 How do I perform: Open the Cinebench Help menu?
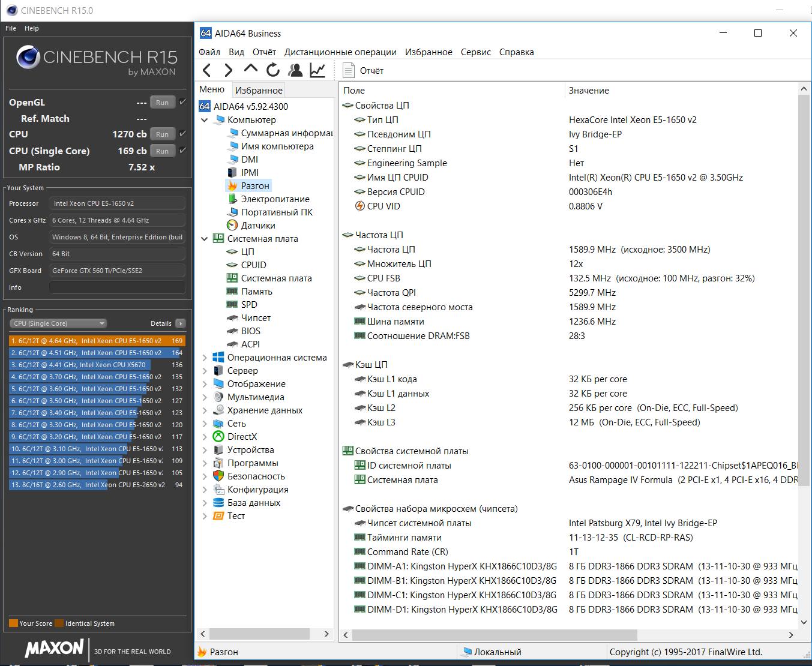(x=32, y=28)
